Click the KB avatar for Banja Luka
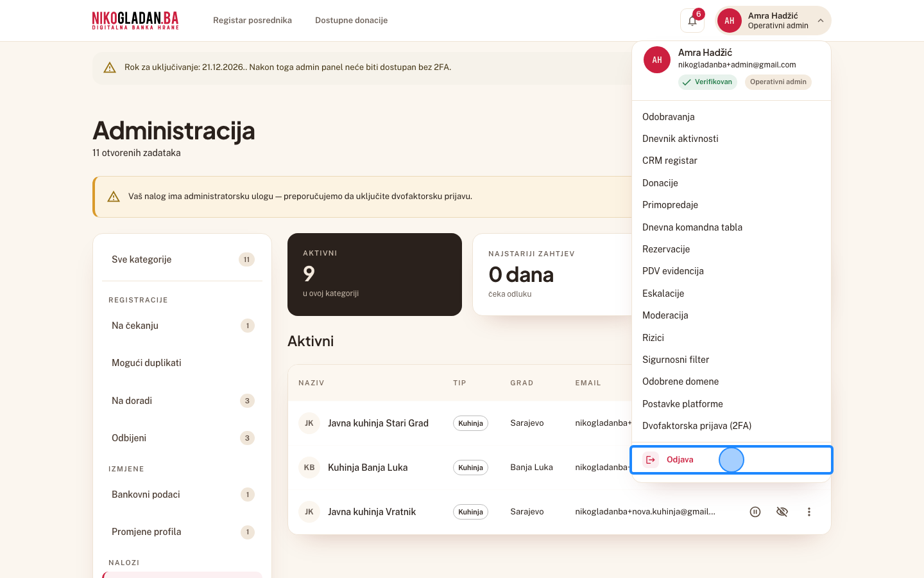 point(309,468)
